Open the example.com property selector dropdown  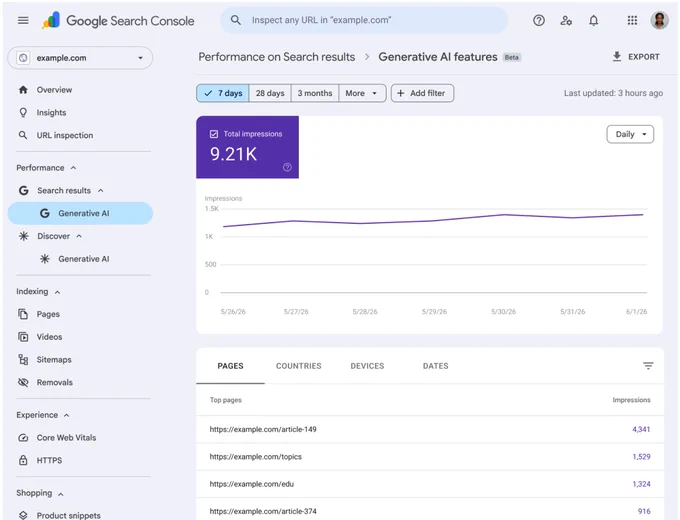coord(80,58)
